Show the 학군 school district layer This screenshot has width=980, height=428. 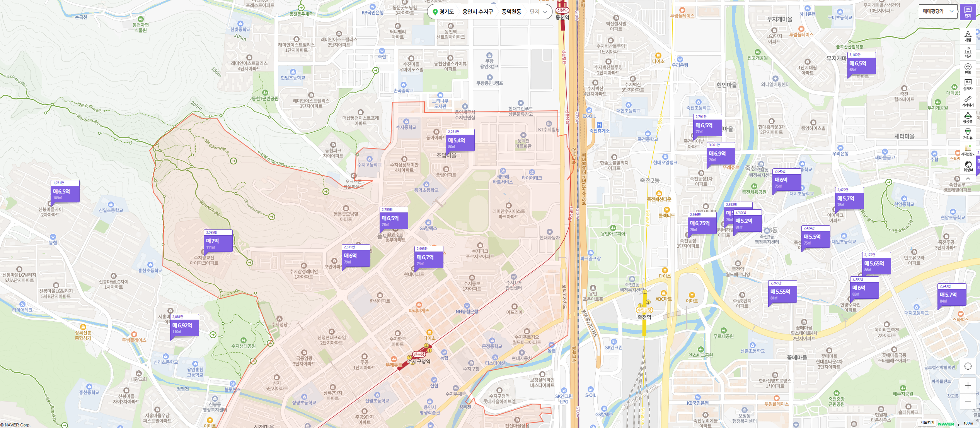(x=968, y=52)
